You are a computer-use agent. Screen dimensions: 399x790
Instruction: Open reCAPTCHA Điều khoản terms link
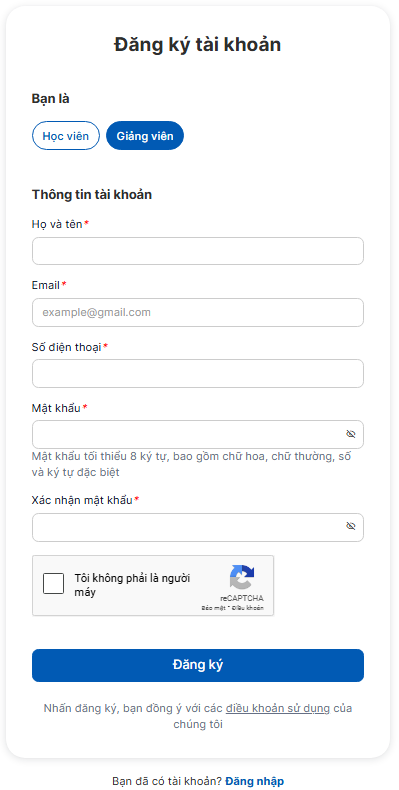[251, 608]
